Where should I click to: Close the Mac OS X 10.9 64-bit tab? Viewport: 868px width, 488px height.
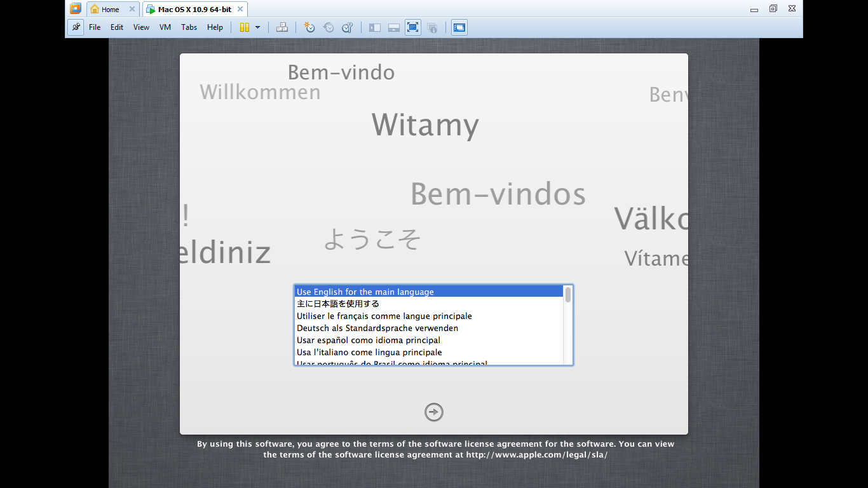pyautogui.click(x=240, y=10)
